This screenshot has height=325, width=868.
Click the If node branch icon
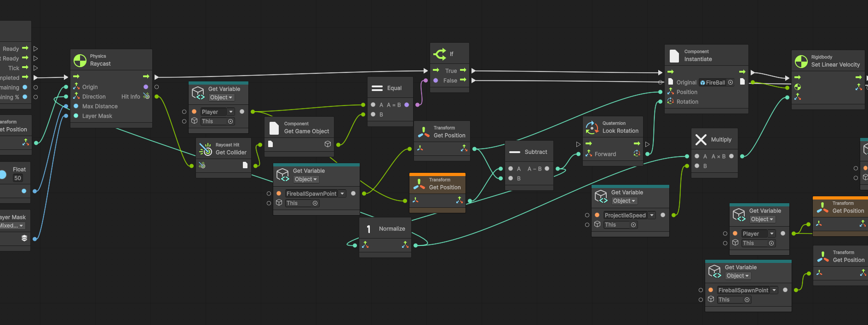440,54
